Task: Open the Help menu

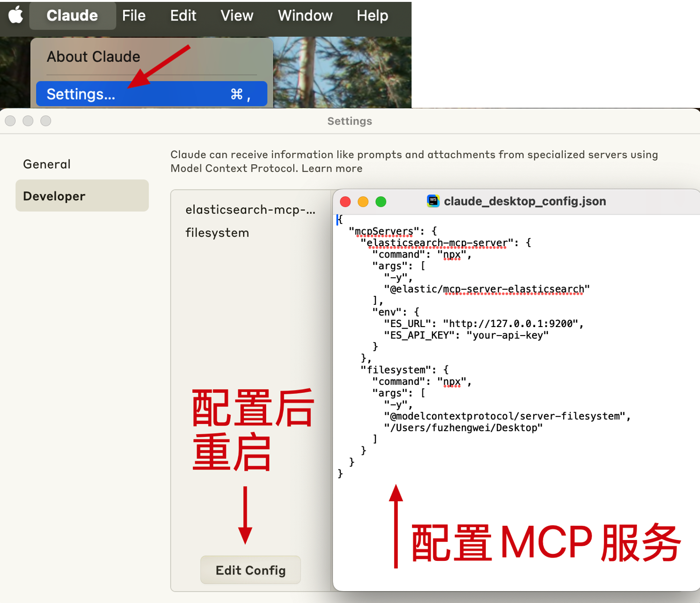Action: click(x=372, y=16)
